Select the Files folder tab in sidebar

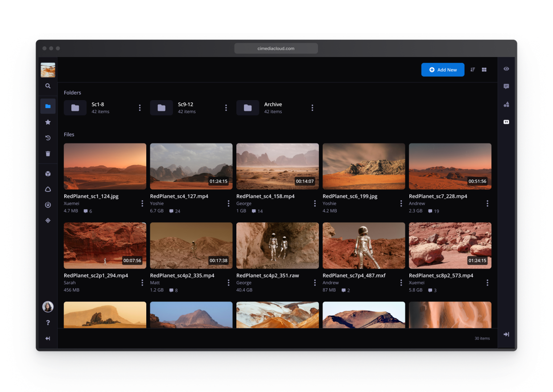tap(48, 106)
